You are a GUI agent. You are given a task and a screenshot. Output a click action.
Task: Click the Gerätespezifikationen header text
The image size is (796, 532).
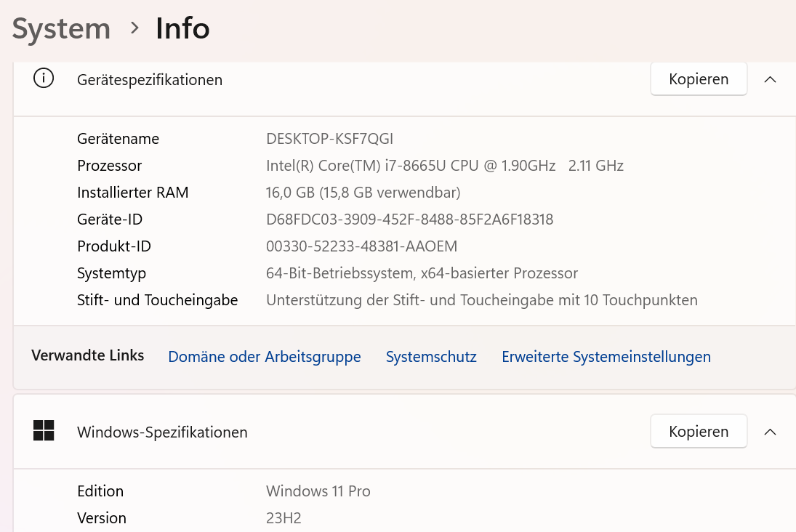(x=150, y=80)
